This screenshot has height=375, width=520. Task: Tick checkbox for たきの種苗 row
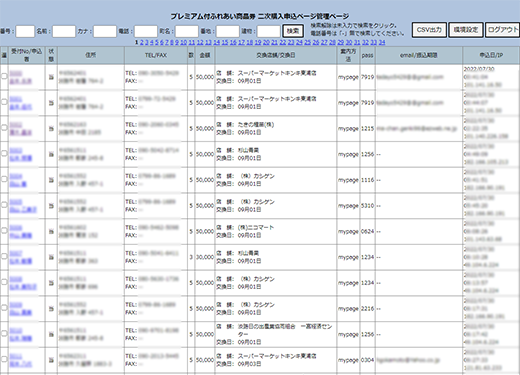coord(4,128)
